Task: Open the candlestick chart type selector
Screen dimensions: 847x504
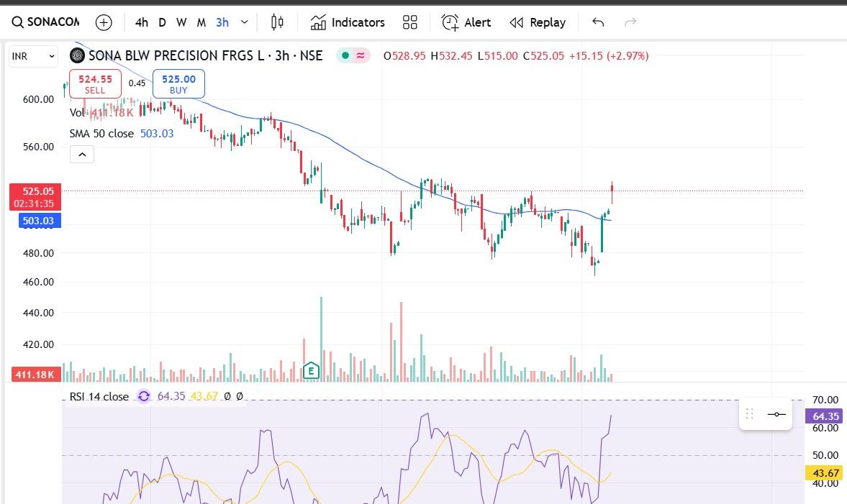Action: point(277,22)
